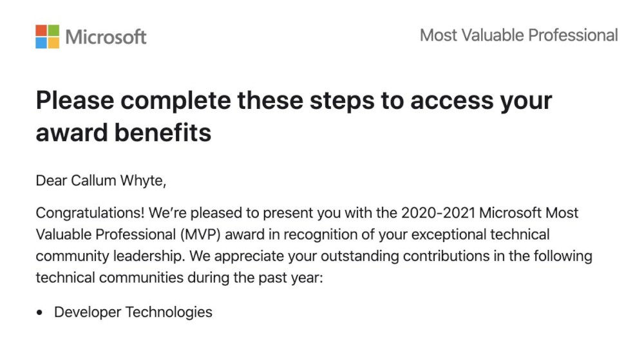Click the bullet dot before Developer Technologies
This screenshot has height=342, width=644.
click(39, 312)
